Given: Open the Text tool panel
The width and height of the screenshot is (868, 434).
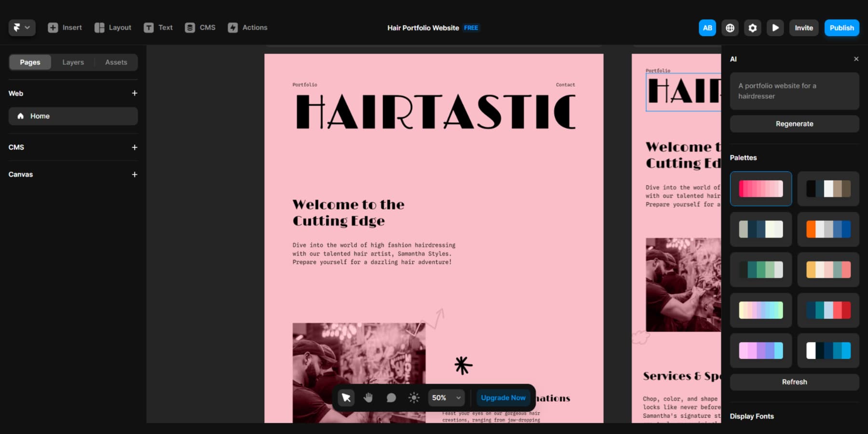Looking at the screenshot, I should click(x=158, y=27).
